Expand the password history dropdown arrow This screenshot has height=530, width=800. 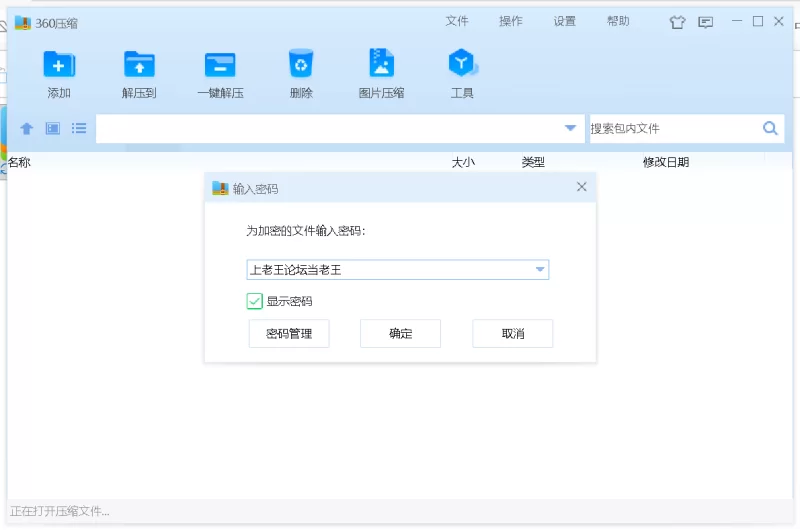point(540,270)
